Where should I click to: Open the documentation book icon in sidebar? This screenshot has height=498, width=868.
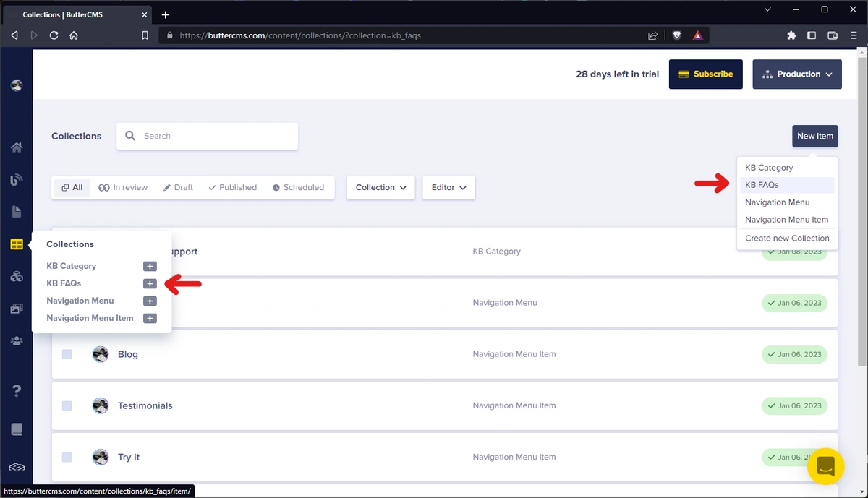[17, 429]
